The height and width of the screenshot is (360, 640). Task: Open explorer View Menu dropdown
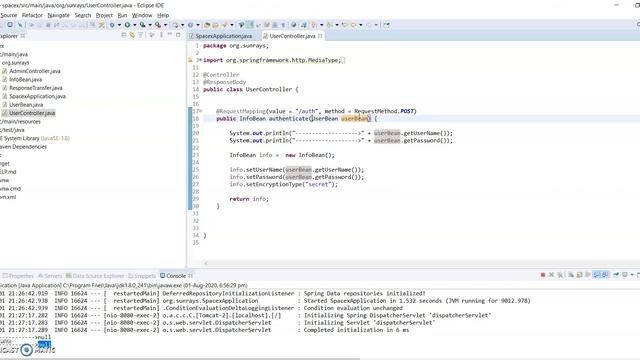click(162, 36)
